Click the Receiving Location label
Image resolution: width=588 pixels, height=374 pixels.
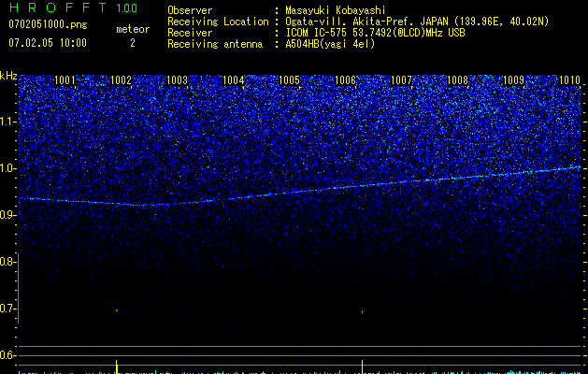tap(218, 22)
